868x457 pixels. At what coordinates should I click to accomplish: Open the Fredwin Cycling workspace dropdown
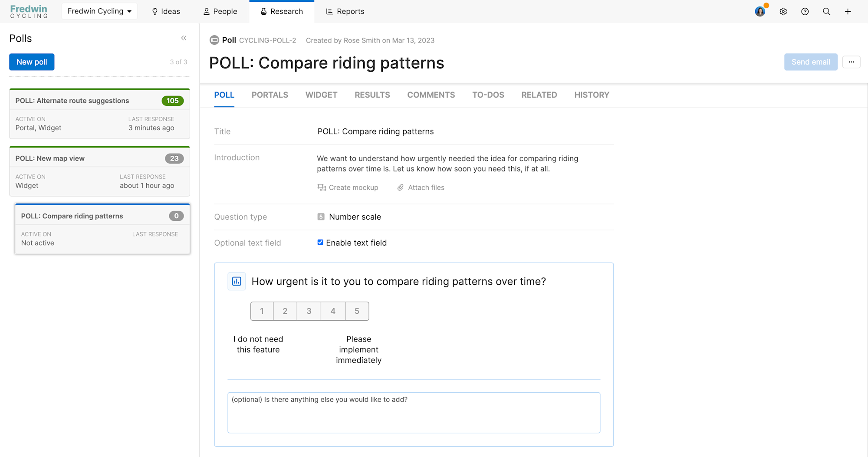[99, 11]
